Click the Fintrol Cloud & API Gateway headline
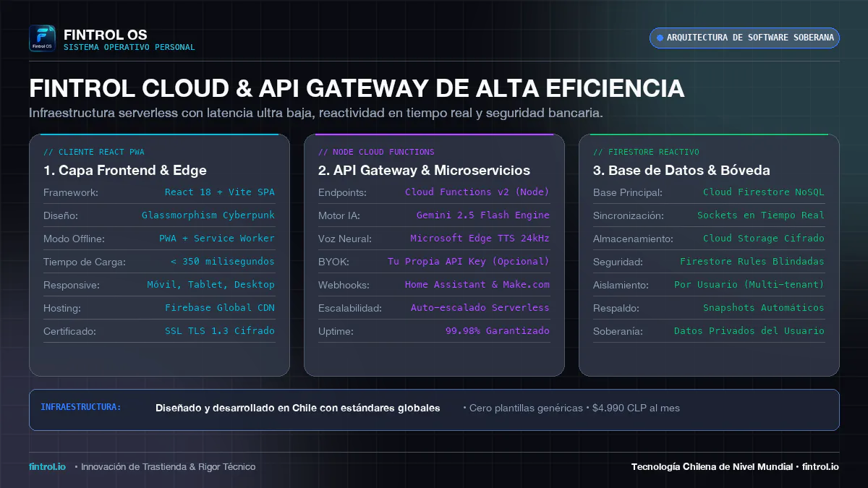Viewport: 868px width, 488px height. click(x=357, y=88)
